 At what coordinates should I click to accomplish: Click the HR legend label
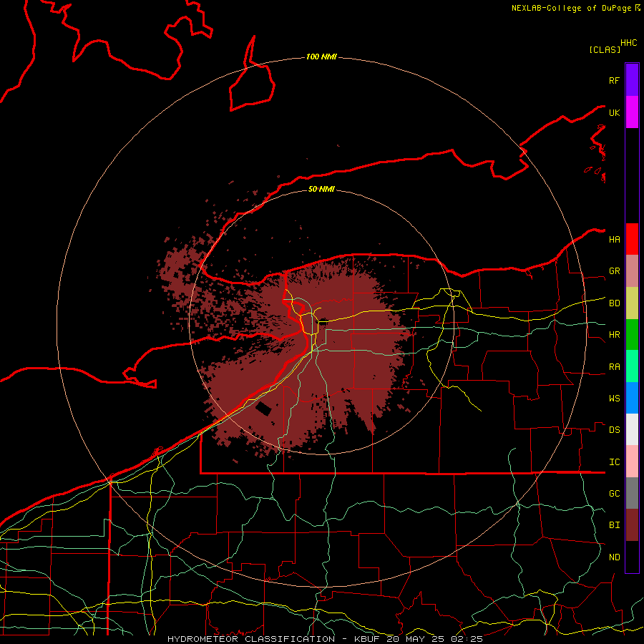tap(614, 335)
